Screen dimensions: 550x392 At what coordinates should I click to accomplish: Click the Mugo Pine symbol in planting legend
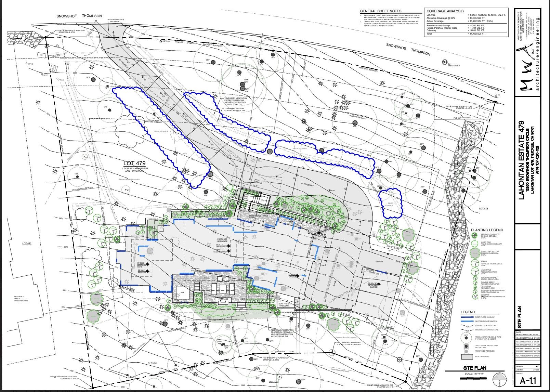[474, 244]
